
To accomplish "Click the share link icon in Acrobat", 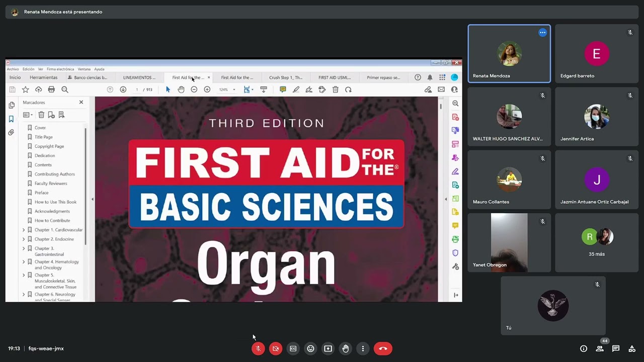I will click(x=428, y=89).
